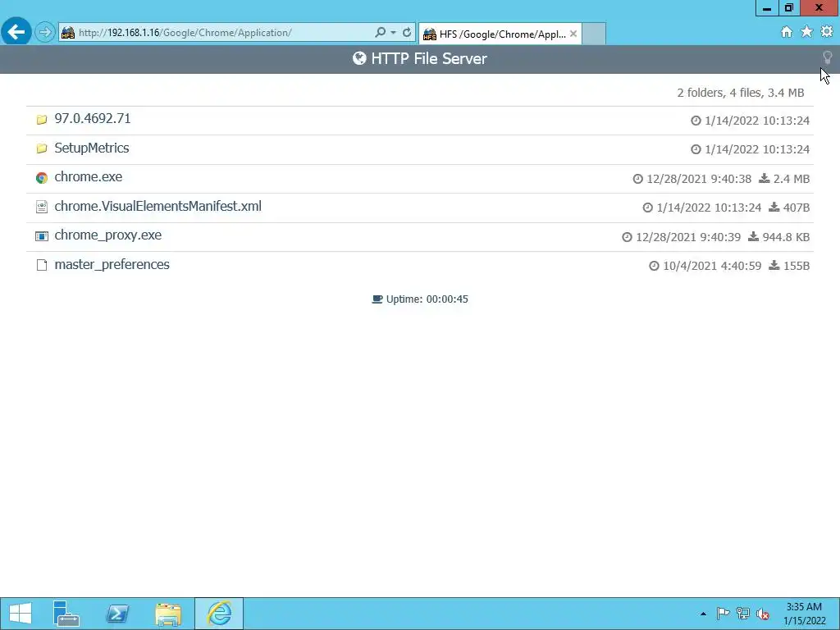
Task: Launch PowerShell from the taskbar
Action: coord(117,614)
